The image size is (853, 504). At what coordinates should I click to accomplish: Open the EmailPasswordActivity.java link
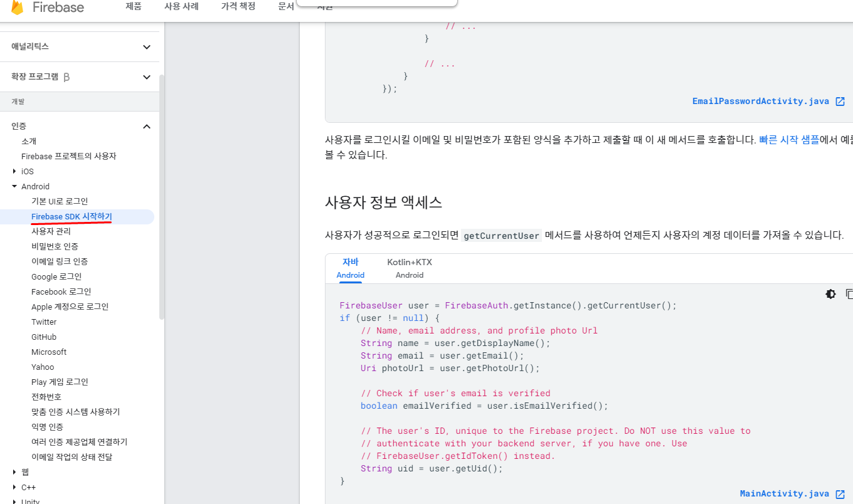coord(761,102)
